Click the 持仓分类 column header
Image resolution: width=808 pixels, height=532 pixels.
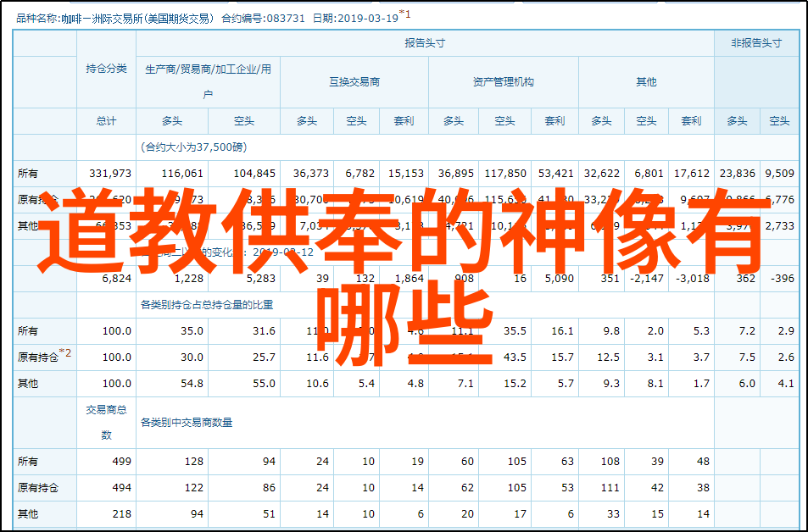tap(106, 69)
